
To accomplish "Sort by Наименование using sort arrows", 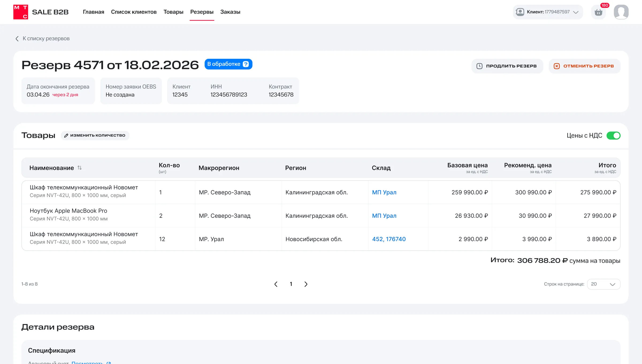I will click(79, 168).
